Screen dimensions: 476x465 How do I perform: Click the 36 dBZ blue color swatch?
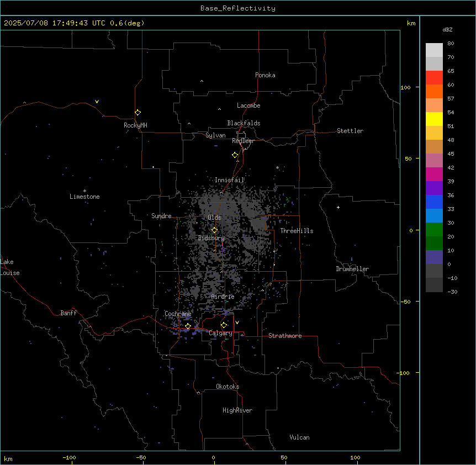[x=434, y=202]
